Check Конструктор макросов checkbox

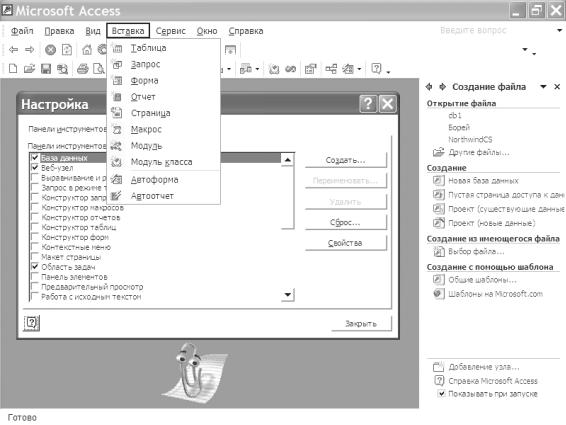pyautogui.click(x=35, y=208)
